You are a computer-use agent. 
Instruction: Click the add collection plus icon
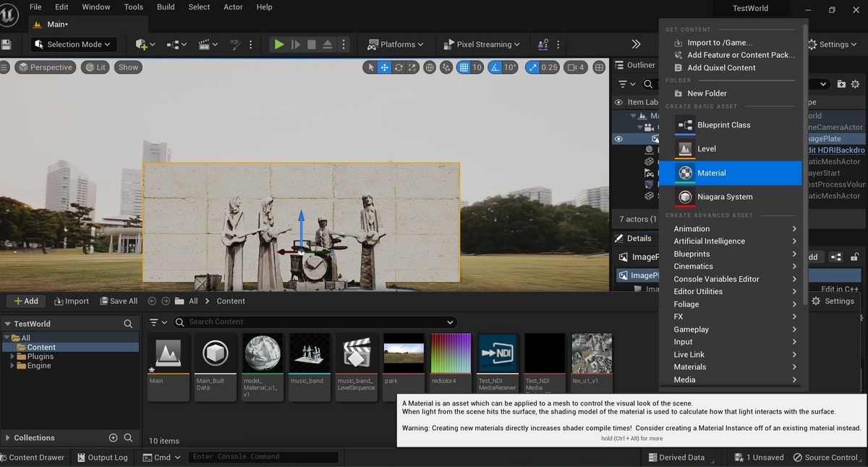[x=113, y=437]
